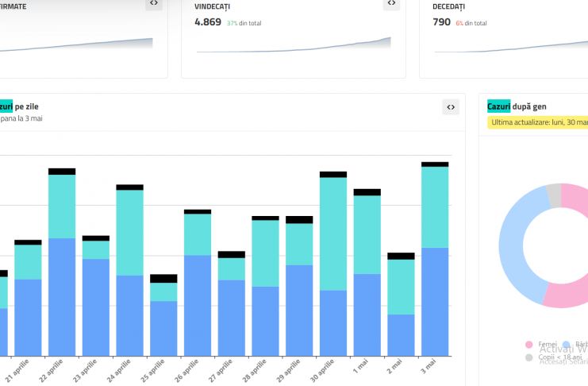588x386 pixels.
Task: Click embed icon on Cazuri pe zile chart
Action: (x=450, y=107)
